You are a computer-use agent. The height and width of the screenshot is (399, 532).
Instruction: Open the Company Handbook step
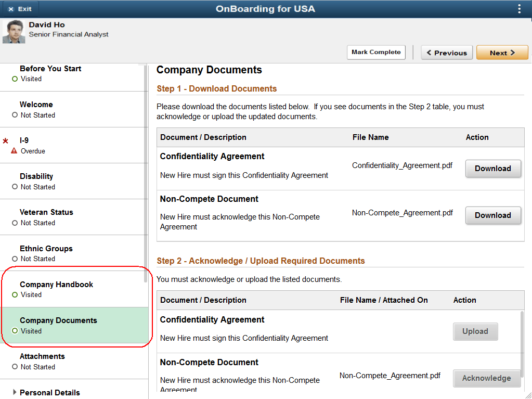(74, 289)
